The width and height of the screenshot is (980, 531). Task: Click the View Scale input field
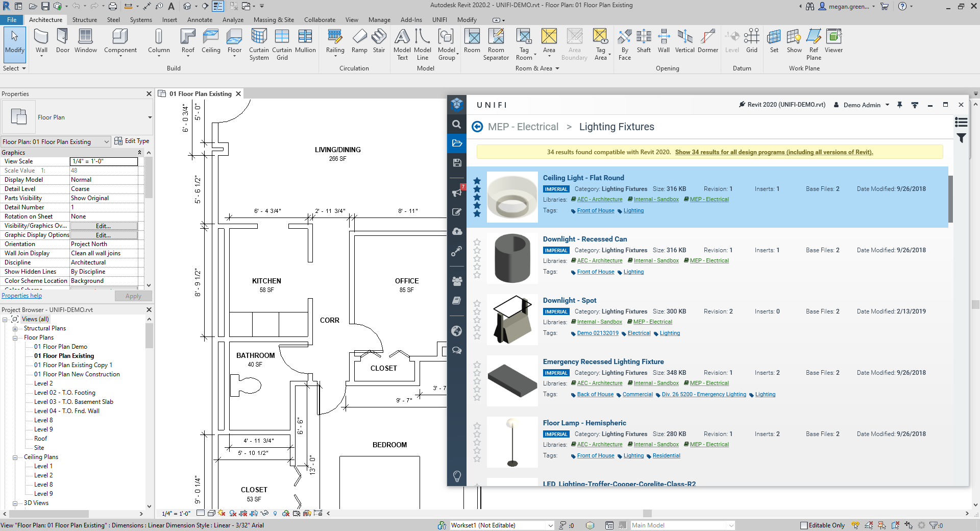tap(104, 161)
